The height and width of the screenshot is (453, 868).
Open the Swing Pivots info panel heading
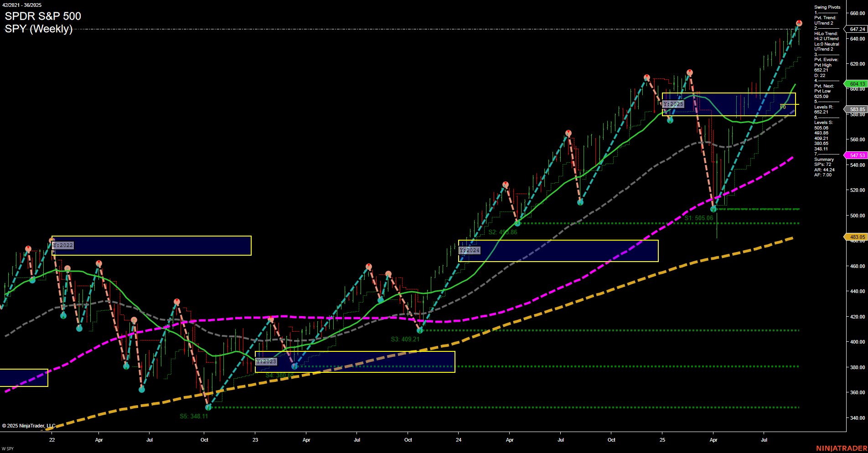[x=827, y=7]
